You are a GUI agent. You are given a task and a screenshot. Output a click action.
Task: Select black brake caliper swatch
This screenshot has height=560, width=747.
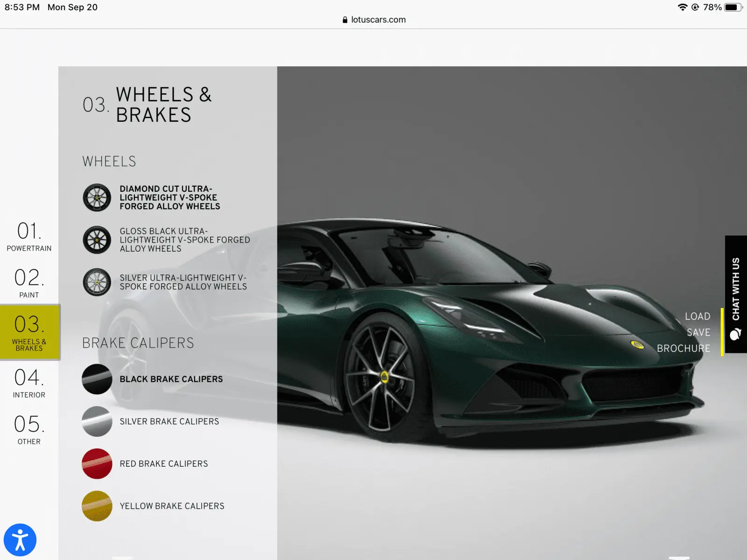click(x=97, y=379)
